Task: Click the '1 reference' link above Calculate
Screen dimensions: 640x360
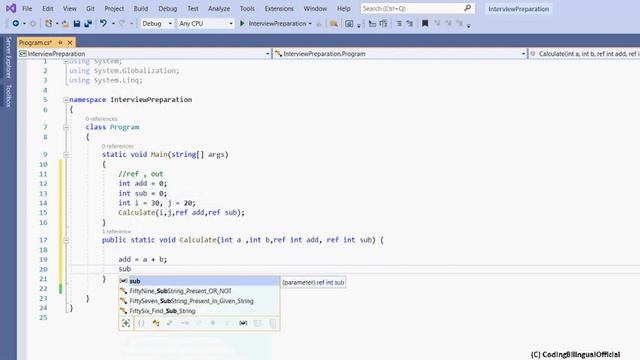Action: tap(116, 231)
